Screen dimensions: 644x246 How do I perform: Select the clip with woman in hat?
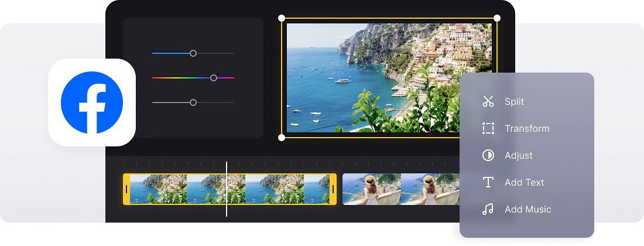(x=401, y=189)
